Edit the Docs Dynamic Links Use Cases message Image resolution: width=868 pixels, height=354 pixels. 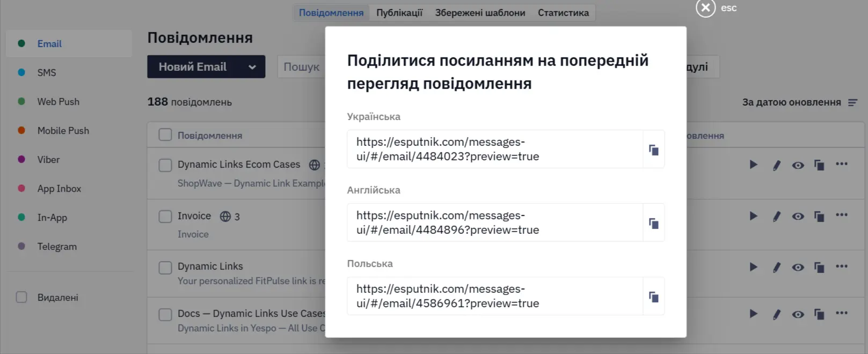[776, 314]
